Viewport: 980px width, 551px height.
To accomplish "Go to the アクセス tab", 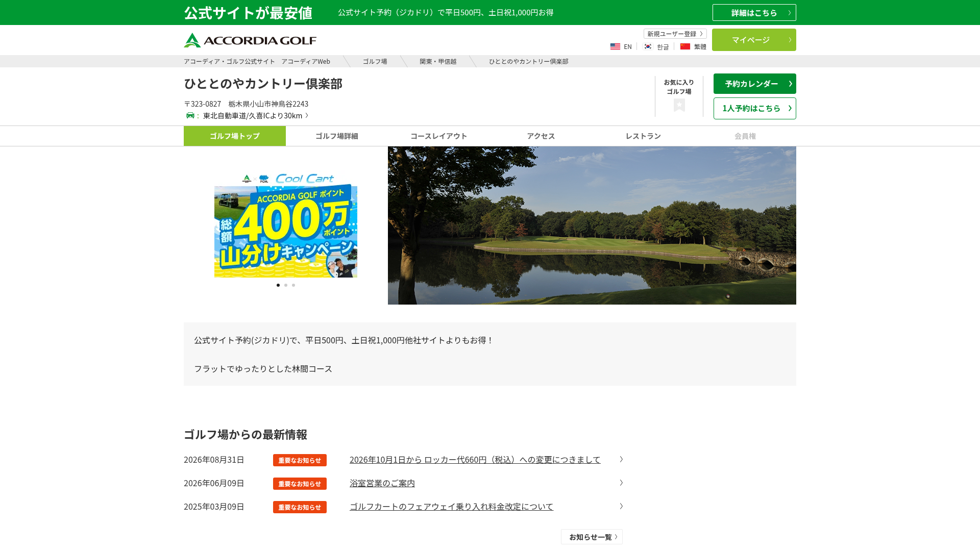I will pos(541,136).
